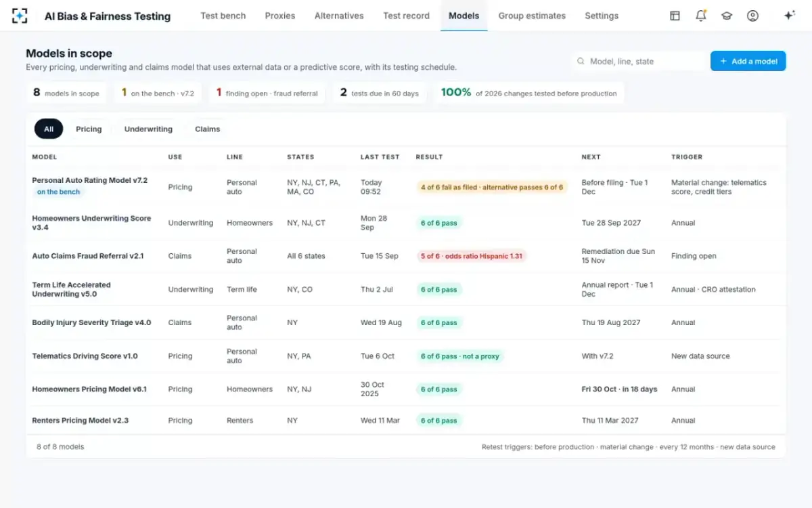The width and height of the screenshot is (812, 508).
Task: Go to the Group estimates tab
Action: pos(532,16)
